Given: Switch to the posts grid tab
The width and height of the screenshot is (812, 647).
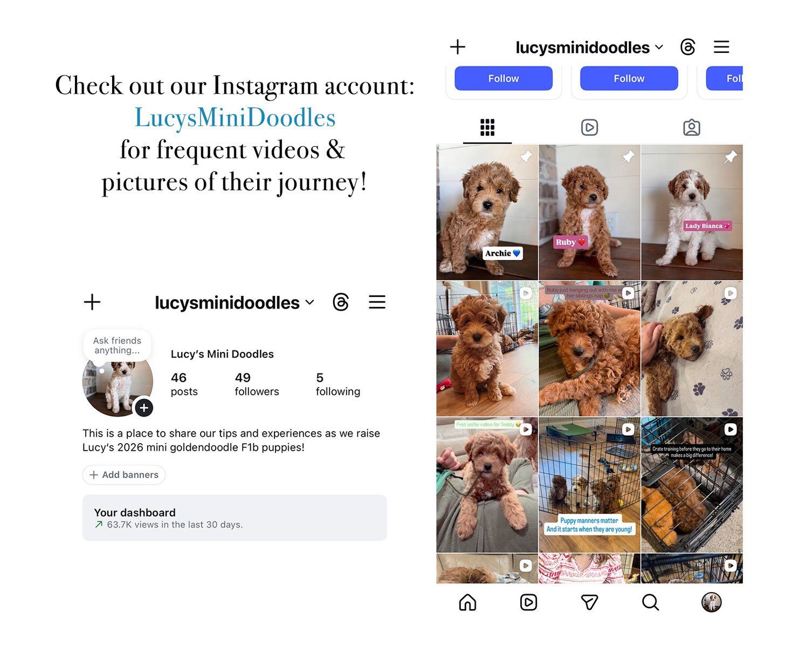Looking at the screenshot, I should point(487,128).
